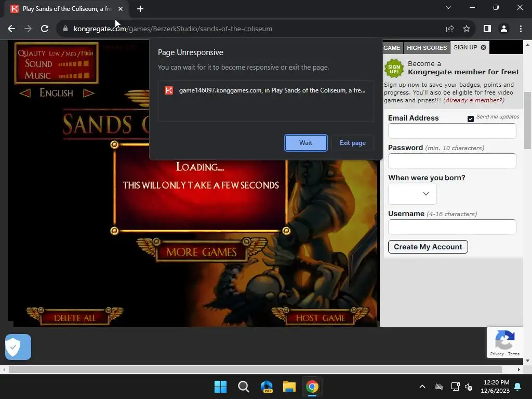Image resolution: width=532 pixels, height=399 pixels.
Task: Click scrollbar down arrow at right edge
Action: [528, 361]
